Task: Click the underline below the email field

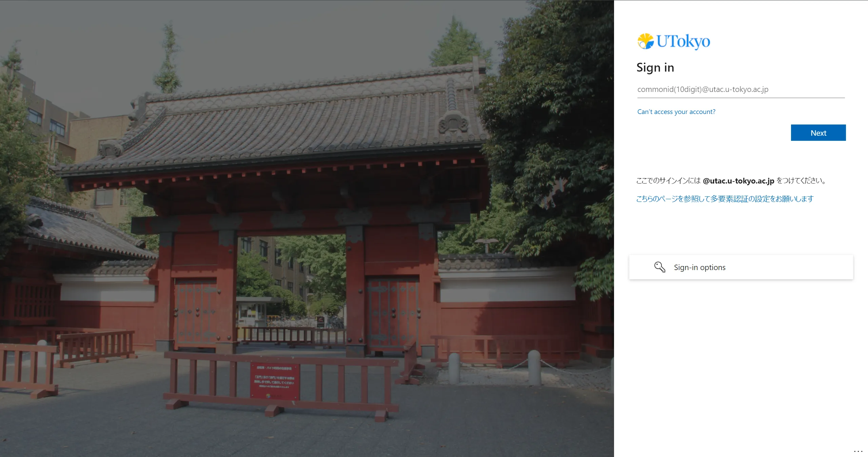Action: pos(741,98)
